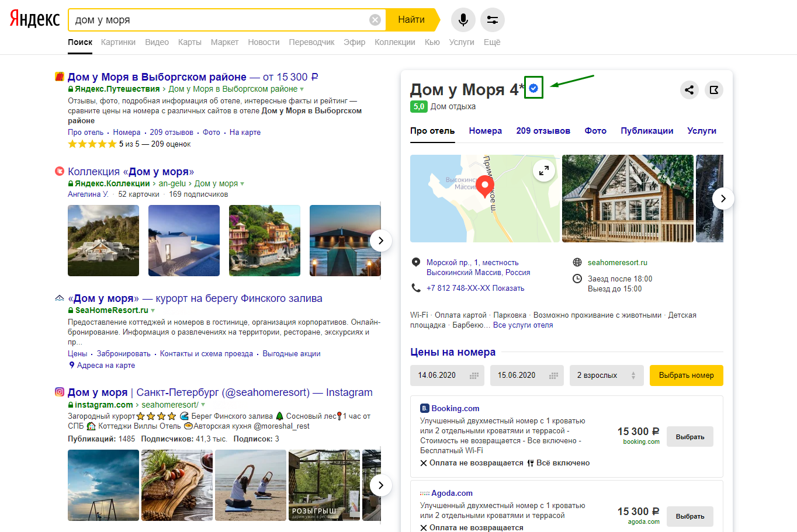The image size is (797, 532).
Task: Share the hotel card via share icon
Action: [x=689, y=90]
